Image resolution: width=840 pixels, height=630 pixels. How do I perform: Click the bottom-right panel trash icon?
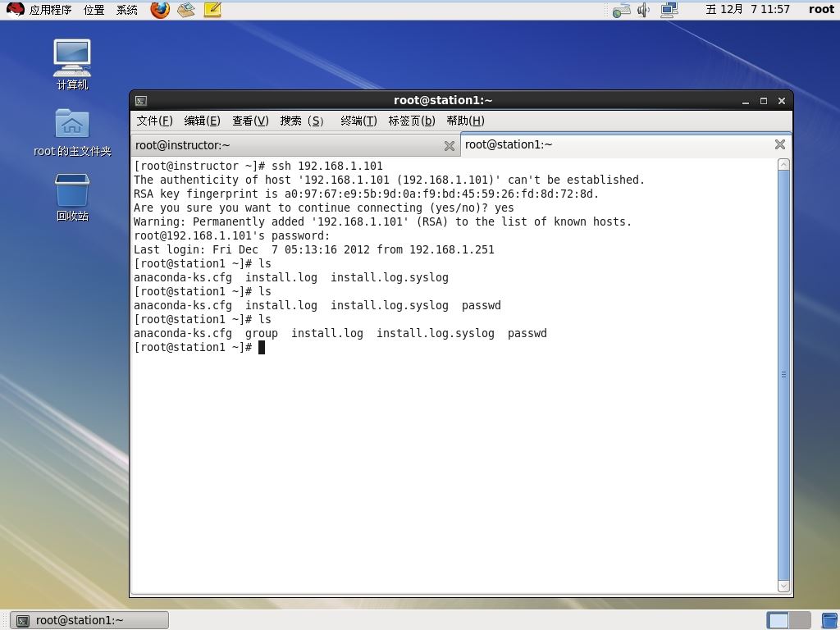tap(830, 620)
